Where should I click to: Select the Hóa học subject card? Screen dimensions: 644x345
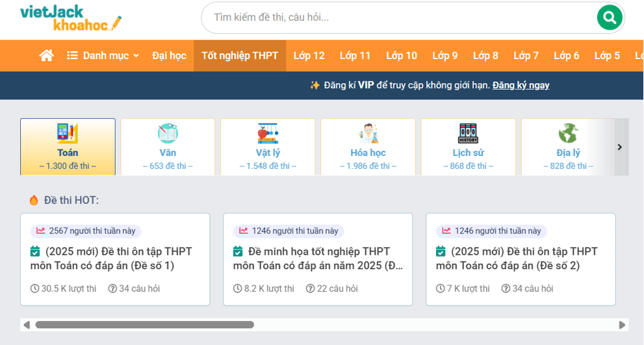[x=368, y=147]
